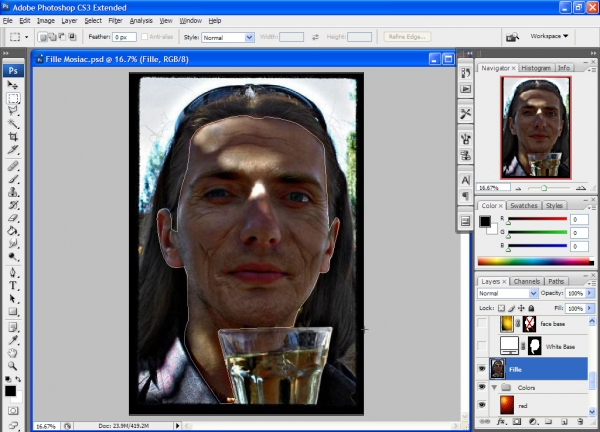Viewport: 600px width, 432px height.
Task: Select the History Brush tool
Action: 13,205
